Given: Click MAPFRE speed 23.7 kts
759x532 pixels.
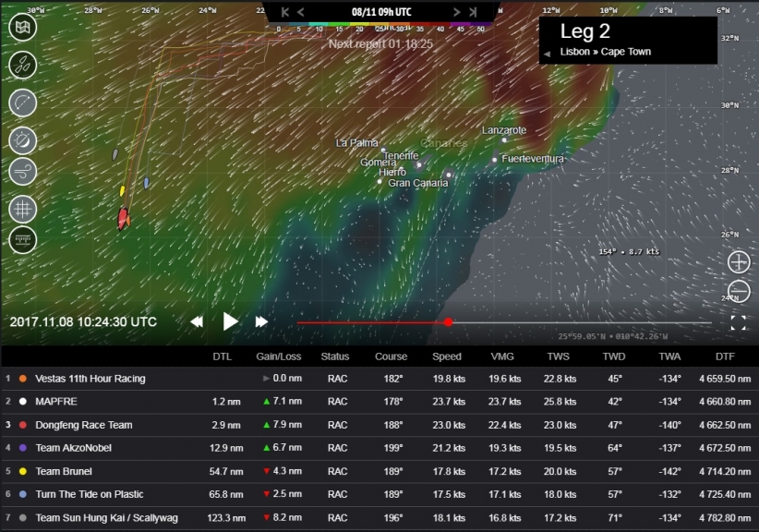Looking at the screenshot, I should pyautogui.click(x=449, y=402).
